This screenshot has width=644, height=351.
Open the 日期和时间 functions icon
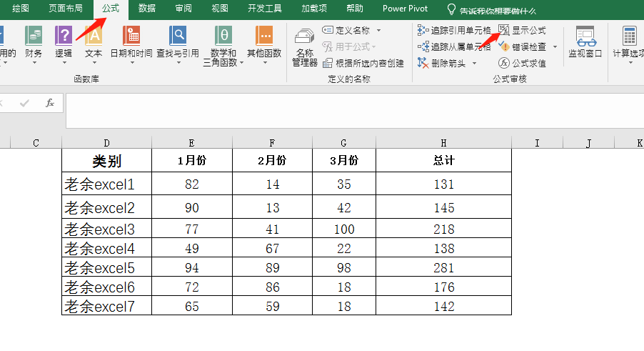pyautogui.click(x=131, y=36)
